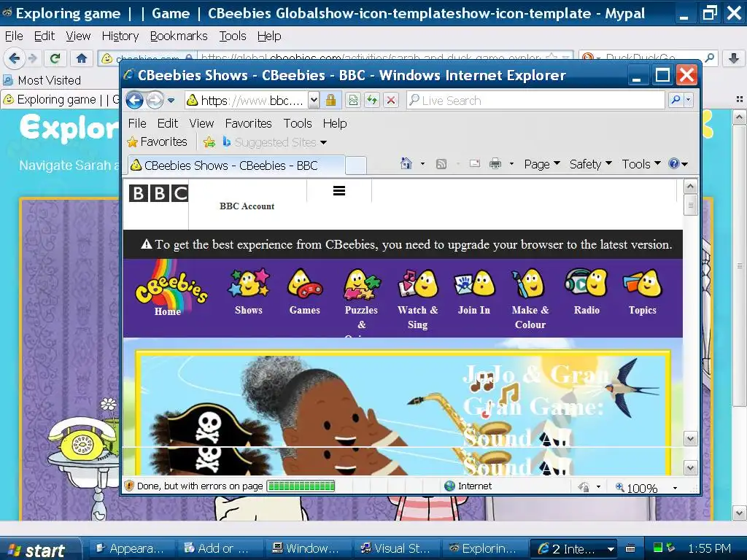The height and width of the screenshot is (560, 747).
Task: Open the IE address bar dropdown
Action: click(x=314, y=100)
